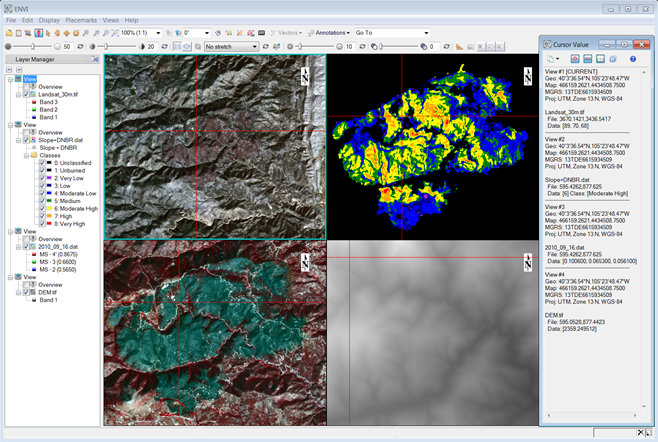The width and height of the screenshot is (658, 442).
Task: Open the Display menu
Action: tap(49, 20)
